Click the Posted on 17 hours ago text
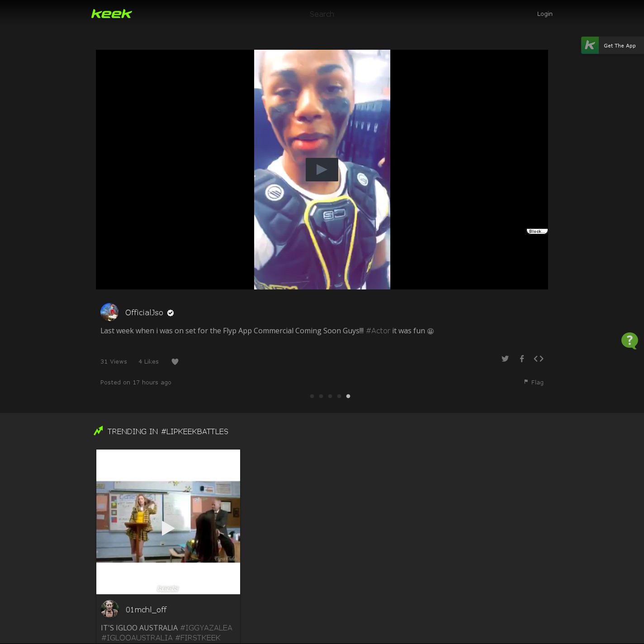Image resolution: width=644 pixels, height=644 pixels. coord(136,382)
